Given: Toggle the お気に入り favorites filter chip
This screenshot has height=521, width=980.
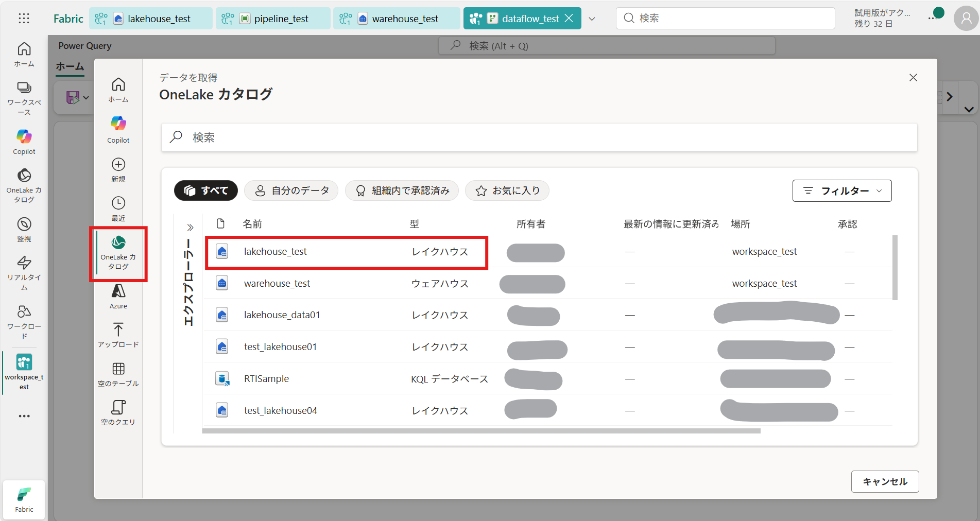Looking at the screenshot, I should click(507, 190).
